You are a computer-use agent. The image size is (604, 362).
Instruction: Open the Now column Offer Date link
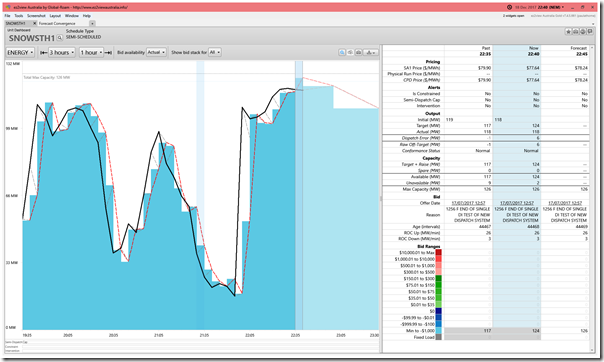point(517,203)
